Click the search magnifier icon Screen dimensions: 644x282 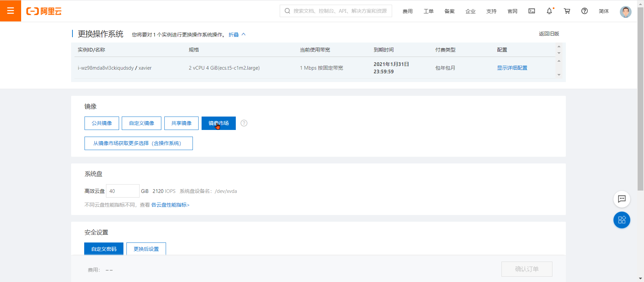tap(287, 11)
